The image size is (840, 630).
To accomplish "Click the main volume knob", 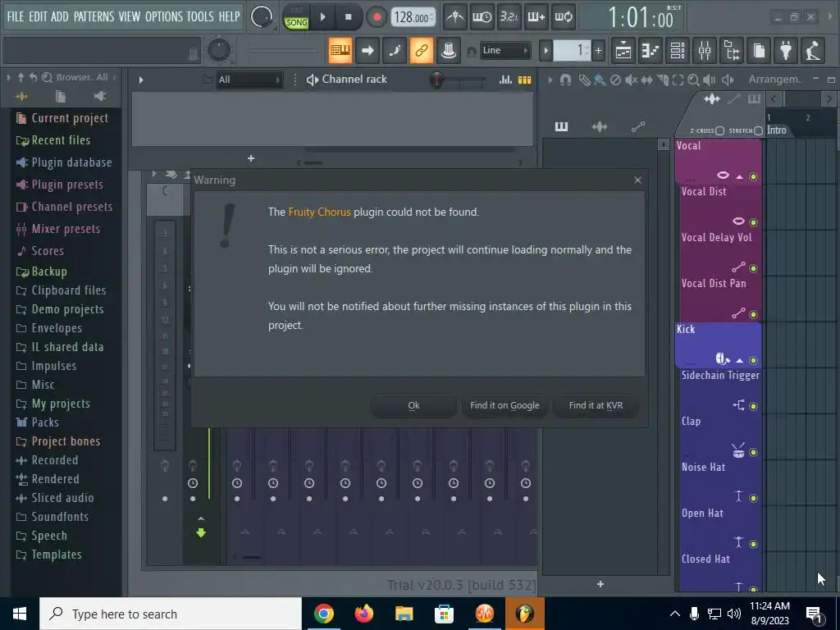I will pos(262,17).
